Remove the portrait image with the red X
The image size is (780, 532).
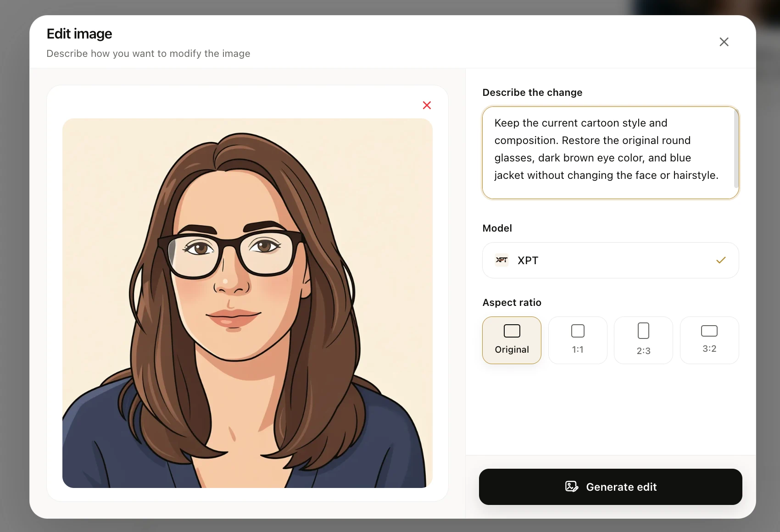[427, 105]
